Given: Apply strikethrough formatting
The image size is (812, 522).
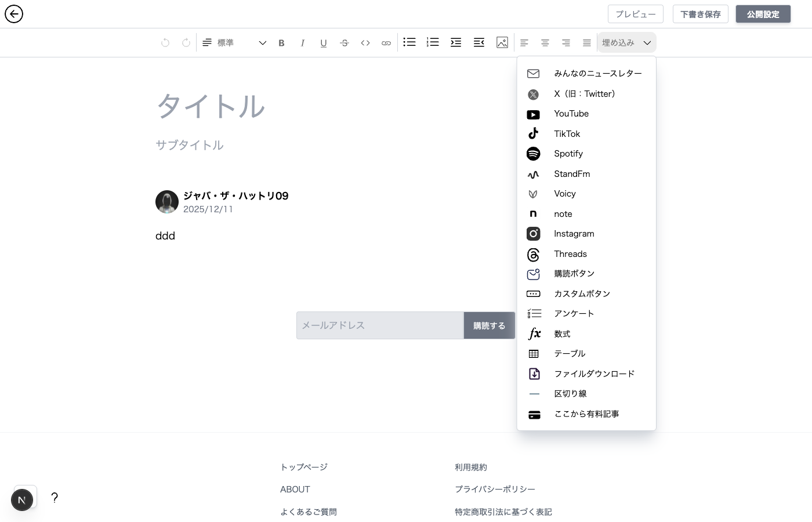Looking at the screenshot, I should (x=344, y=43).
